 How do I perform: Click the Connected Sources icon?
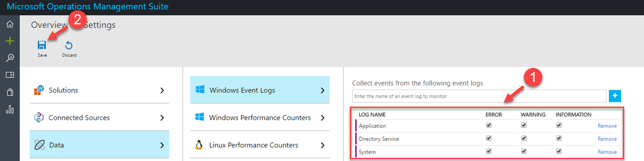(x=39, y=118)
